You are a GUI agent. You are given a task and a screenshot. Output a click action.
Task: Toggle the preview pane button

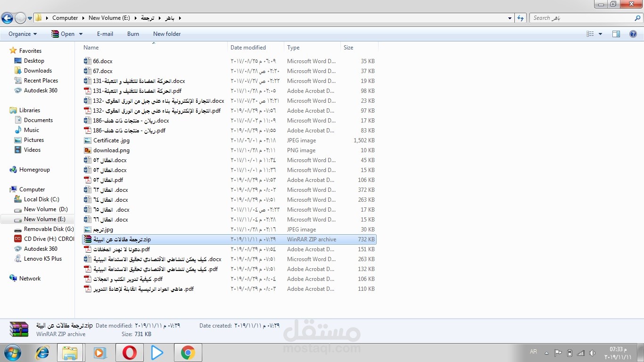point(616,34)
